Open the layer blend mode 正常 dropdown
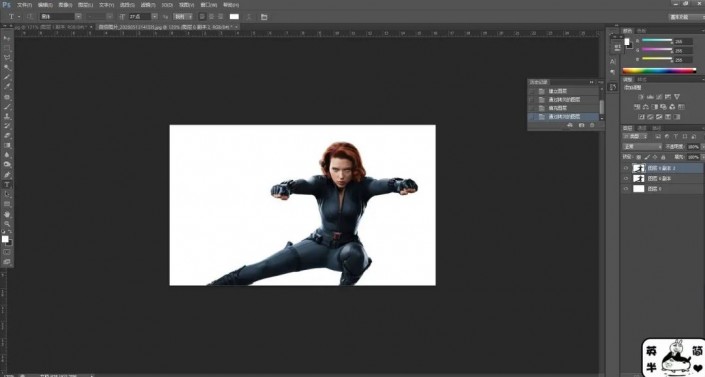This screenshot has width=705, height=377. pyautogui.click(x=642, y=147)
